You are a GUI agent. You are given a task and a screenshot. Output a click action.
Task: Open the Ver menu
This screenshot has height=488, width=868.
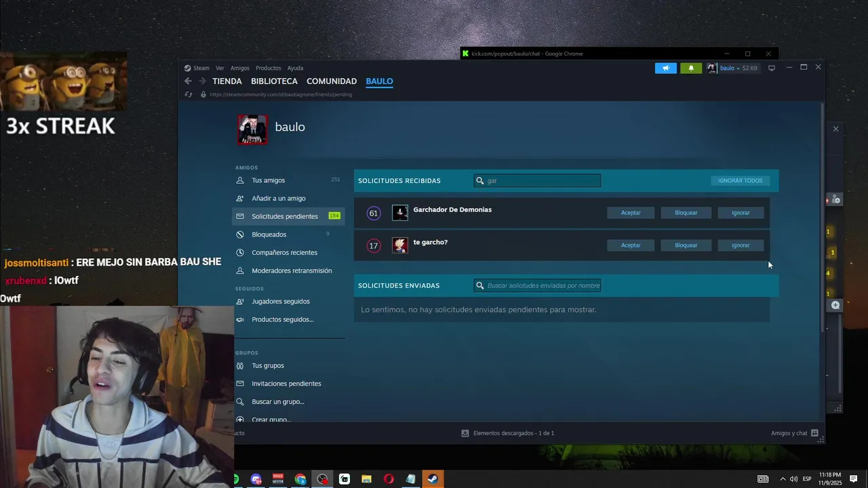pyautogui.click(x=220, y=68)
